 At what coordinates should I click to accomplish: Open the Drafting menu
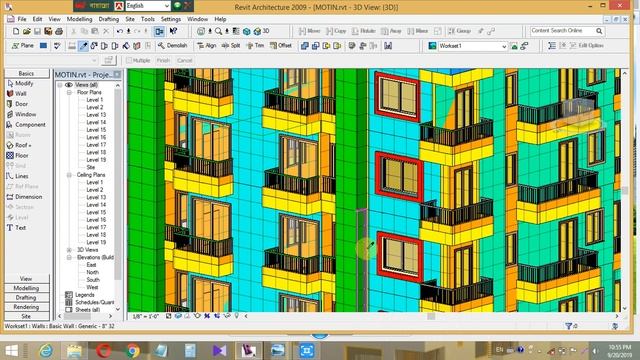tap(109, 19)
